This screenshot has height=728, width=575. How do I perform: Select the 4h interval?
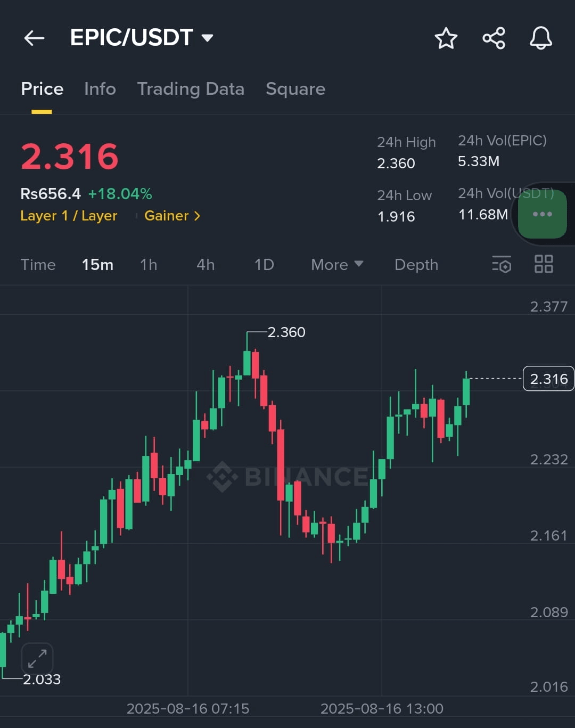point(206,265)
